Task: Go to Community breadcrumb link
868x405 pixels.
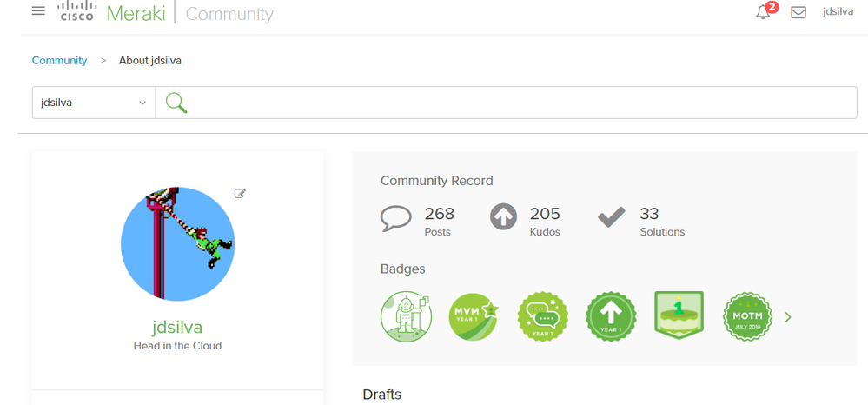Action: tap(59, 61)
